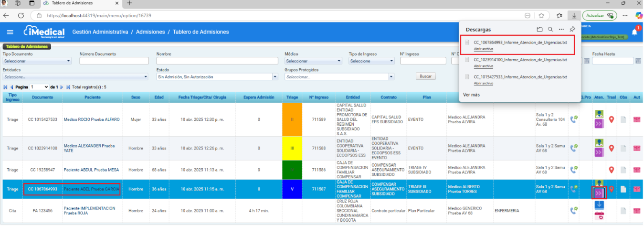Search downloads using the magnifier icon
The height and width of the screenshot is (226, 644).
(550, 29)
